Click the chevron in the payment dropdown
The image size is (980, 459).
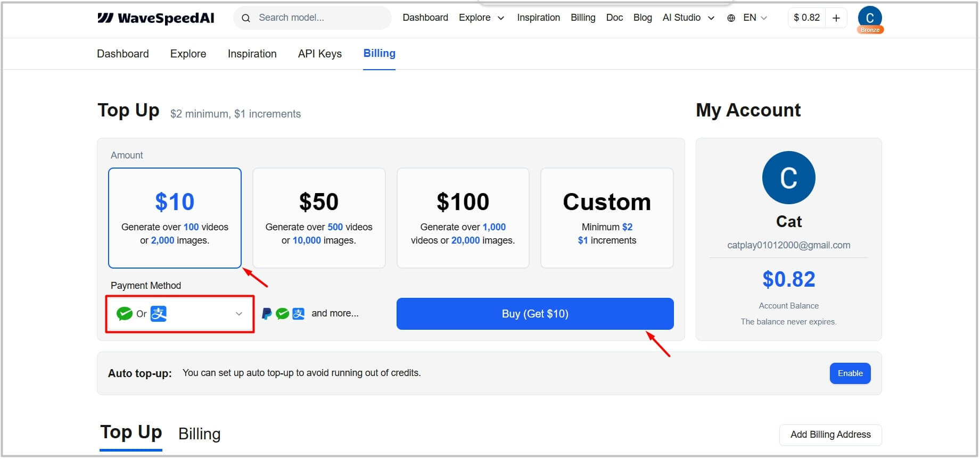click(x=239, y=314)
